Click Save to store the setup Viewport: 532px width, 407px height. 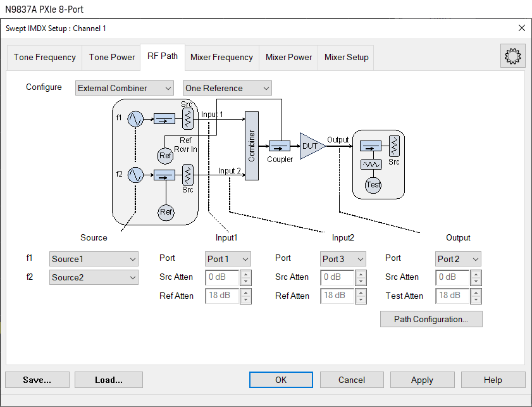tap(37, 380)
